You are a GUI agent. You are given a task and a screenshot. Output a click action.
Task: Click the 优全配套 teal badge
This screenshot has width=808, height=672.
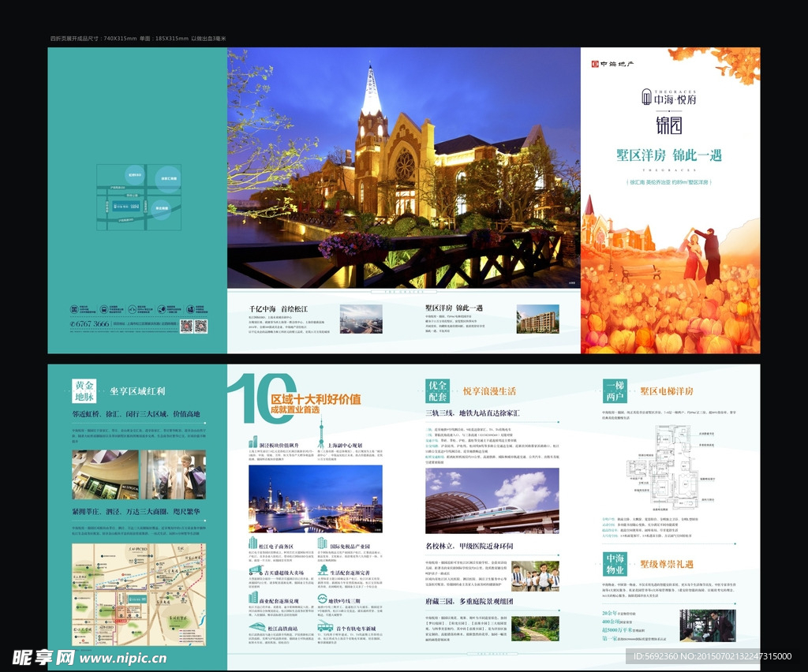click(x=437, y=391)
